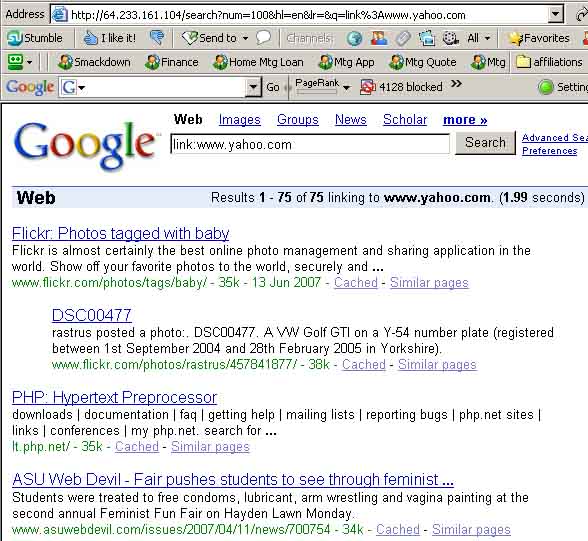The width and height of the screenshot is (588, 541).
Task: Click the Google Search button
Action: (x=485, y=143)
